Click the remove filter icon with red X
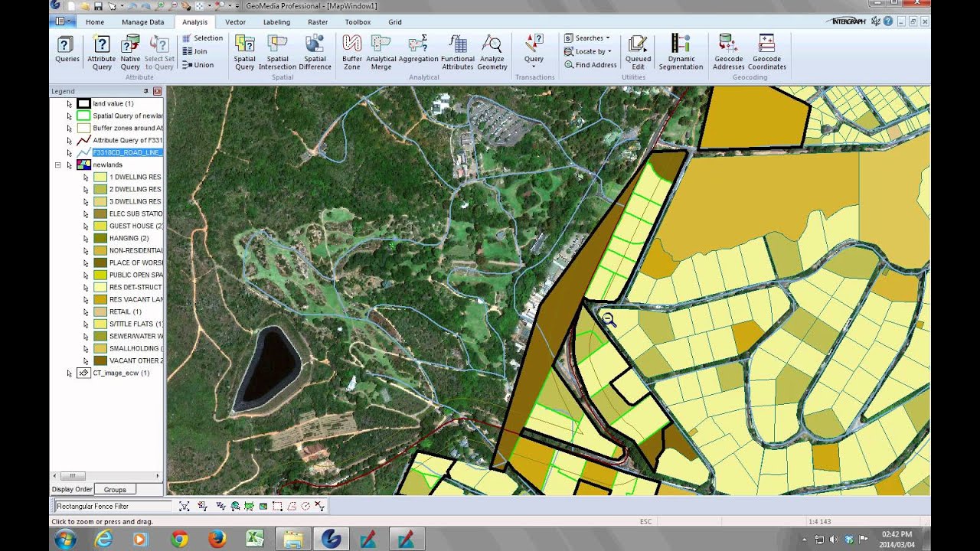Image resolution: width=980 pixels, height=551 pixels. click(x=319, y=506)
